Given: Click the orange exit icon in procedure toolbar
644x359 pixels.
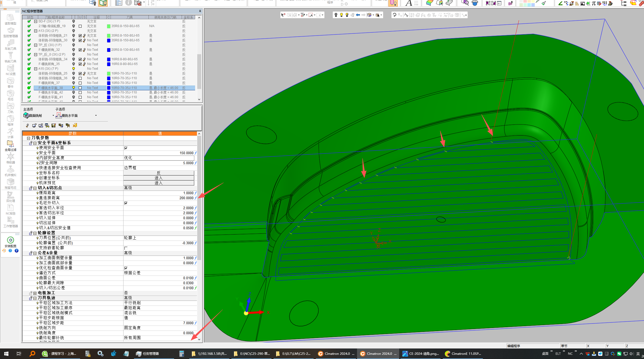Looking at the screenshot, I should [x=75, y=126].
